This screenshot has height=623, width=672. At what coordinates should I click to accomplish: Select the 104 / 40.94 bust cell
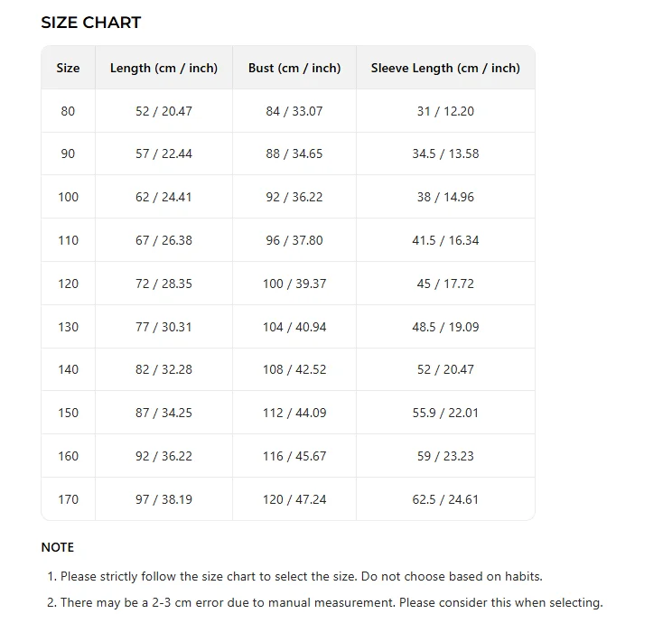[x=294, y=327]
